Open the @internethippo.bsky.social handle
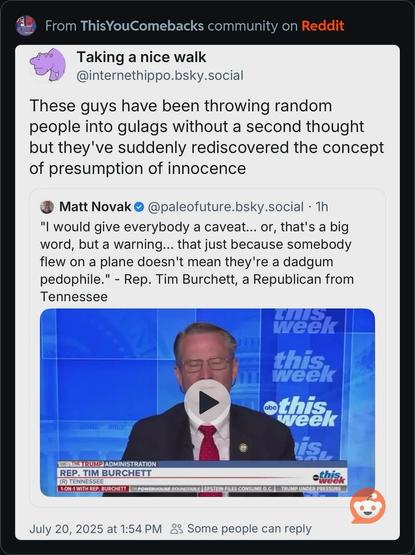The width and height of the screenshot is (415, 555). coord(160,76)
